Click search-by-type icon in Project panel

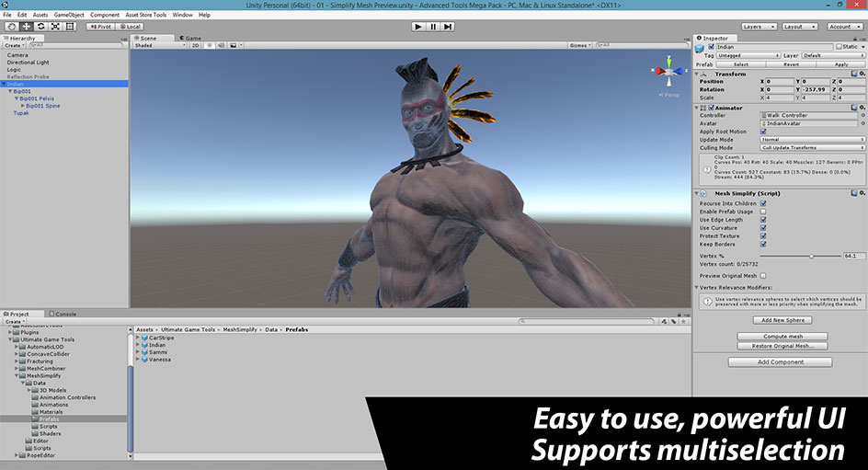(664, 321)
